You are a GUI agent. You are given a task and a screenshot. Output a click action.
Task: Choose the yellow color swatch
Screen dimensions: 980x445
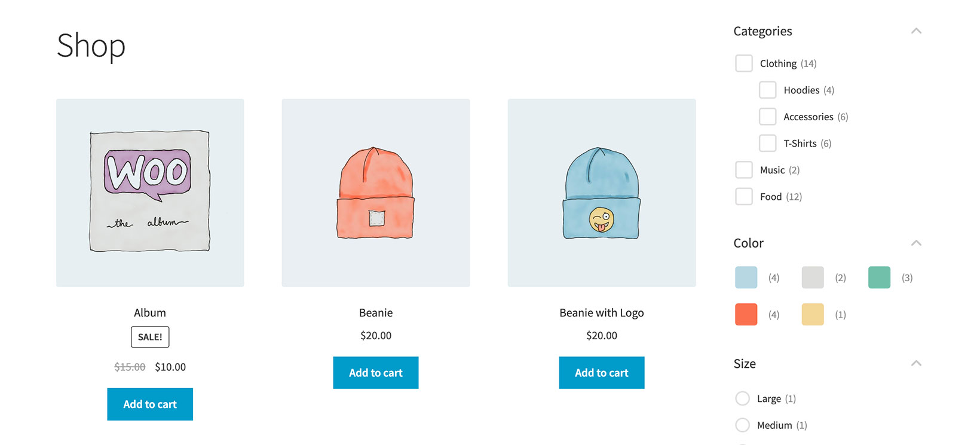tap(813, 315)
